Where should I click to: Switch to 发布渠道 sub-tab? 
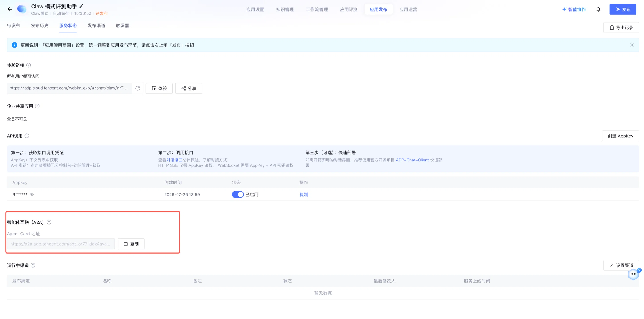pos(97,26)
